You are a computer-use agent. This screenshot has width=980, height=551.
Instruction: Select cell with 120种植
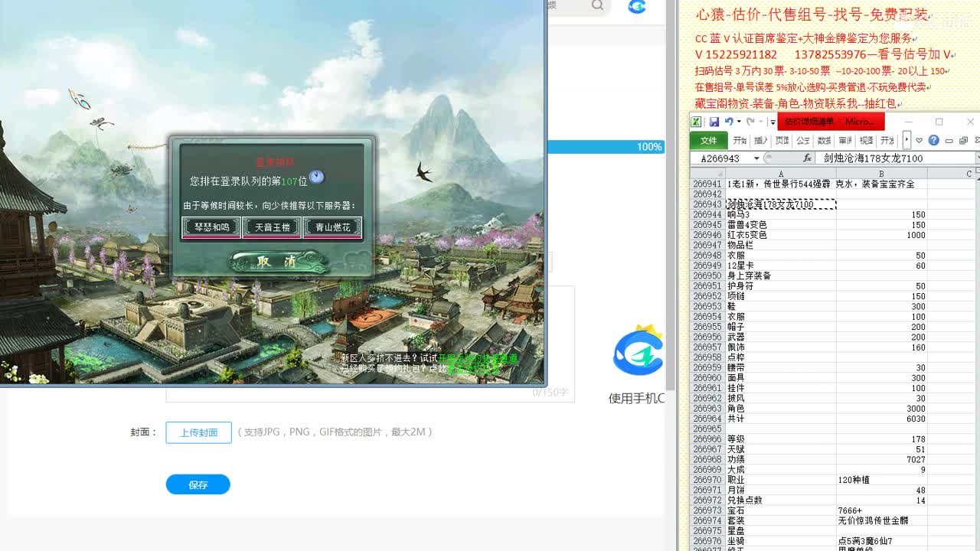tap(882, 480)
